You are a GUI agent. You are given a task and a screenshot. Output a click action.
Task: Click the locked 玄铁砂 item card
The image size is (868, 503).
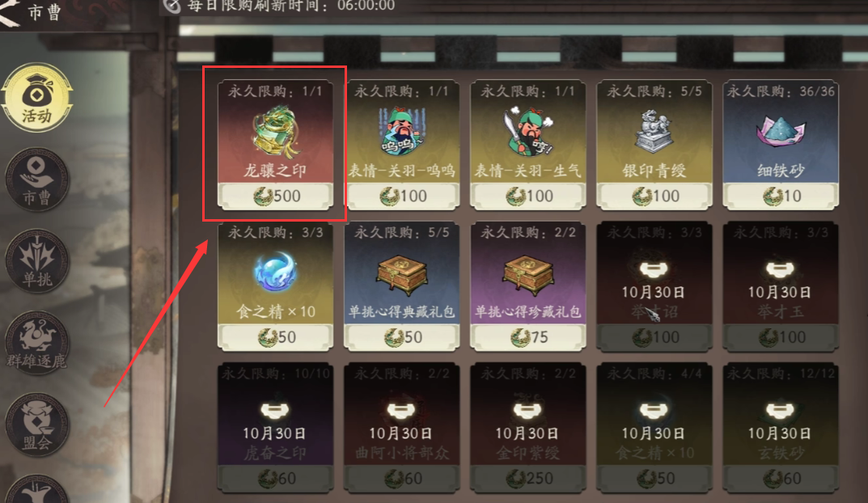[780, 428]
